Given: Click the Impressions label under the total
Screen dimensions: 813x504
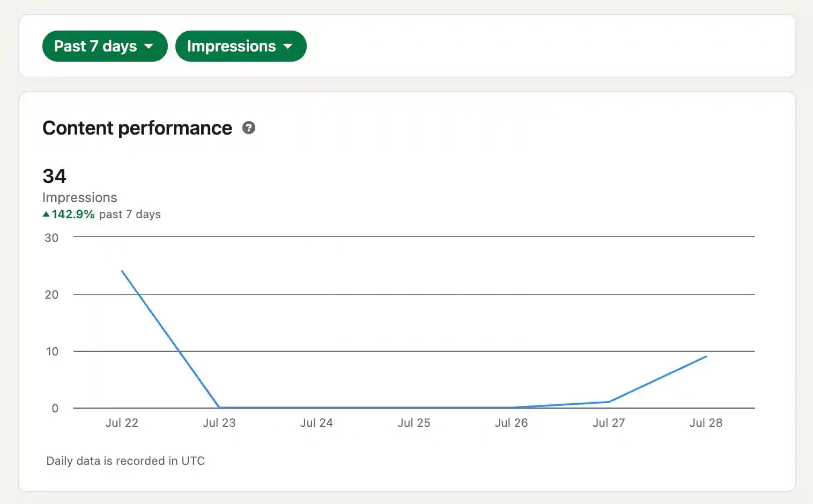Looking at the screenshot, I should (x=79, y=197).
